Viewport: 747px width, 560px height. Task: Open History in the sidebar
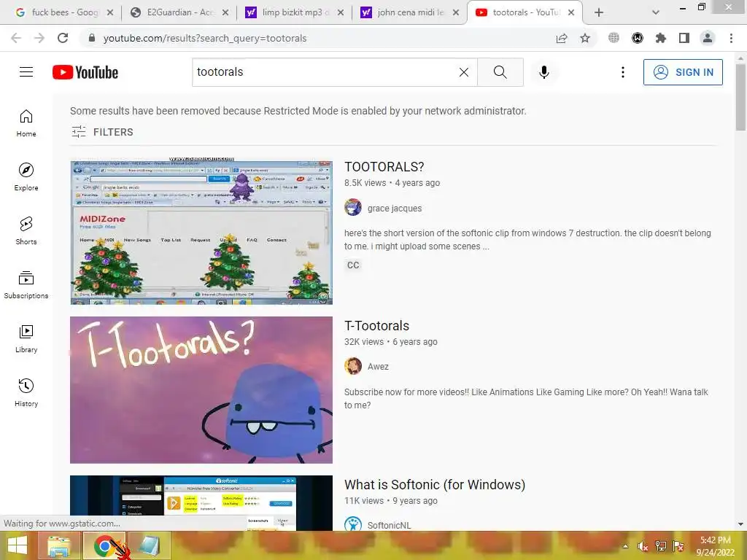[26, 393]
